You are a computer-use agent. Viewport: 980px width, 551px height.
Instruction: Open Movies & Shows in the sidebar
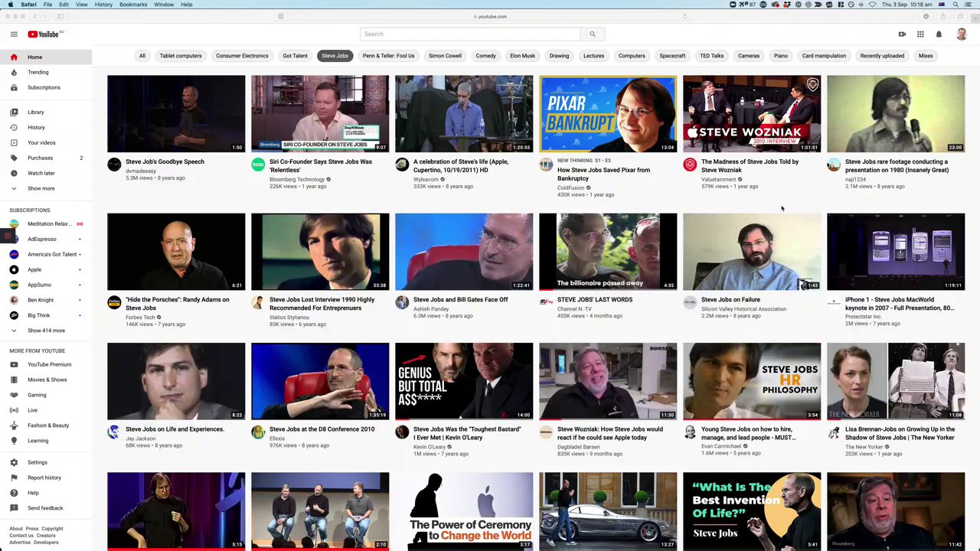click(46, 380)
